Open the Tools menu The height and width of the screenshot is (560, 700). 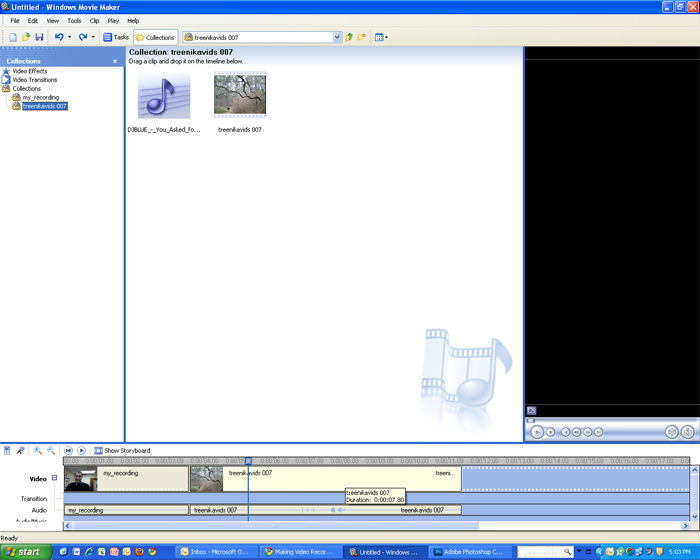coord(74,21)
